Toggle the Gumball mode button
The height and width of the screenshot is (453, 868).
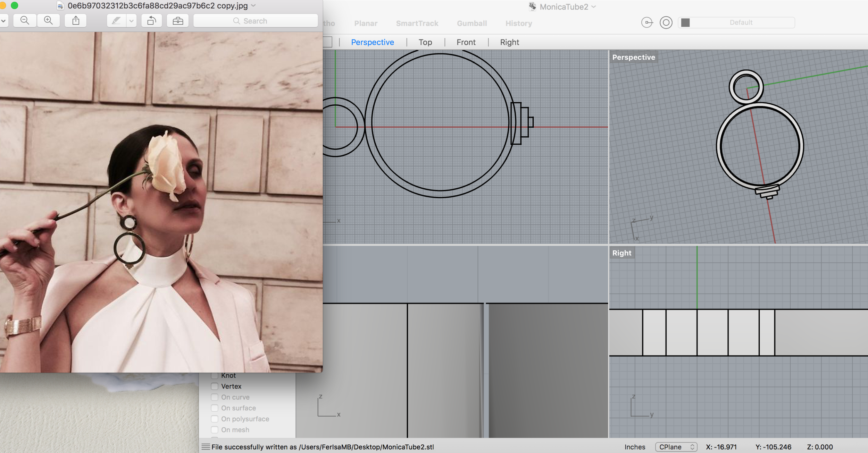472,23
